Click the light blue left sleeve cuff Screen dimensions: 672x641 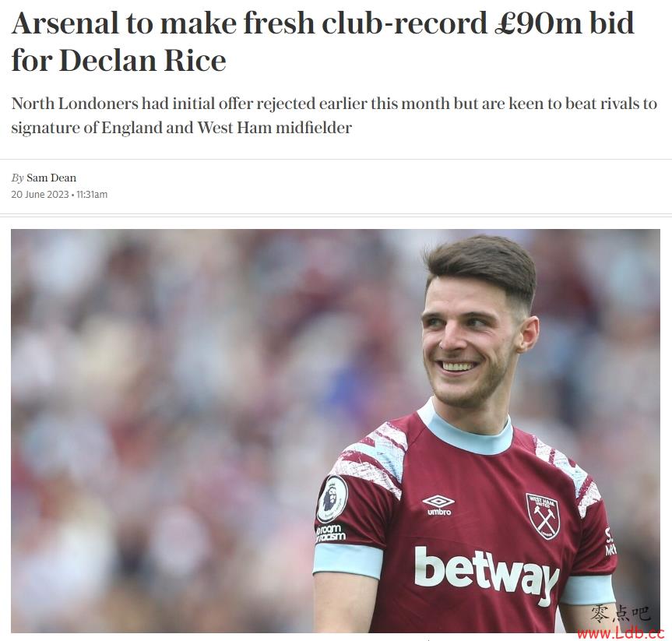click(347, 559)
